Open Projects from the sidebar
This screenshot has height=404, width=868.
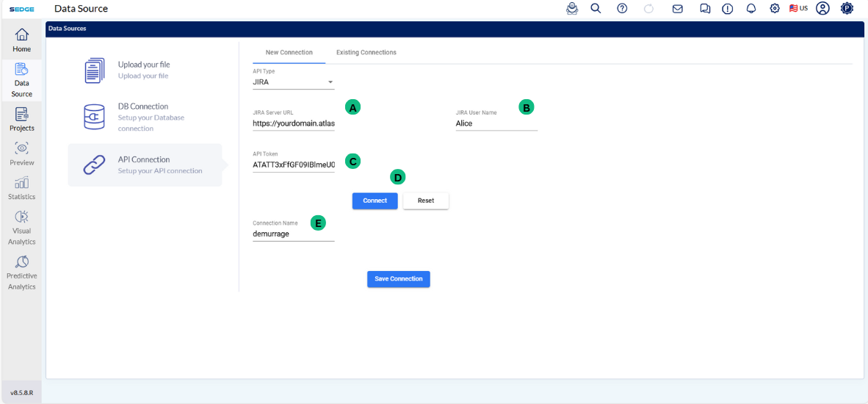pyautogui.click(x=22, y=119)
